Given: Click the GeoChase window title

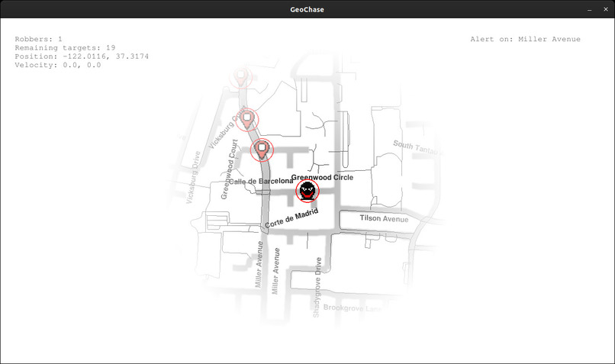Looking at the screenshot, I should (307, 9).
